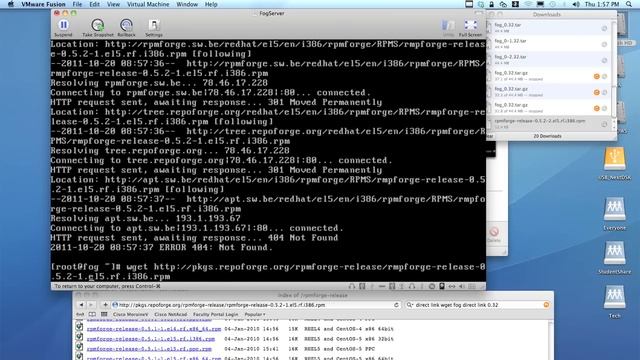Click the volume icon in the menu bar
Image resolution: width=640 pixels, height=360 pixels.
tap(576, 4)
